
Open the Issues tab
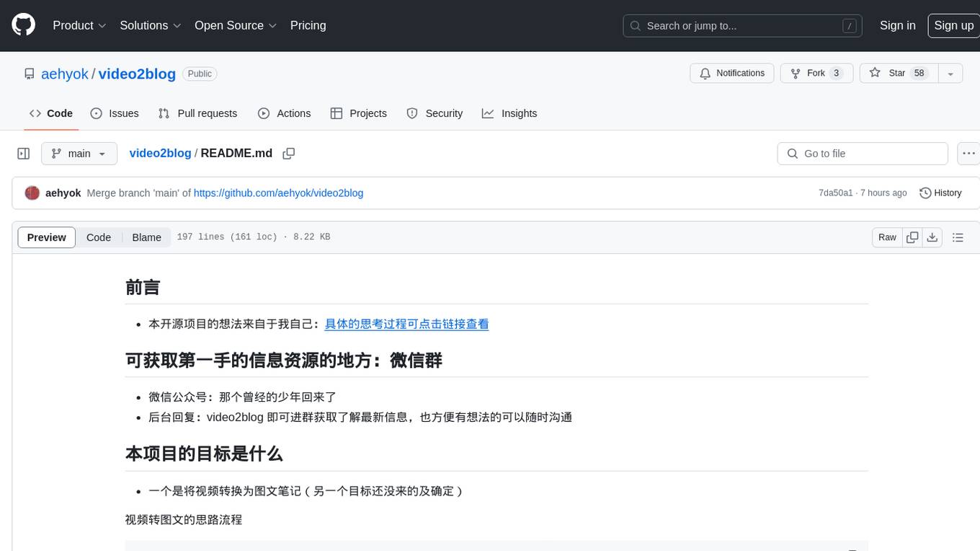coord(115,113)
